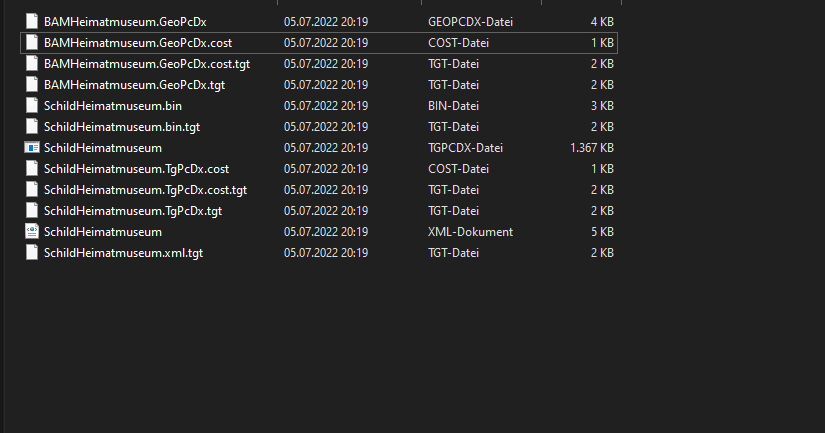Click the SchildHeimatmuseum TGPCDX file icon
Viewport: 825px width, 433px height.
tap(32, 147)
